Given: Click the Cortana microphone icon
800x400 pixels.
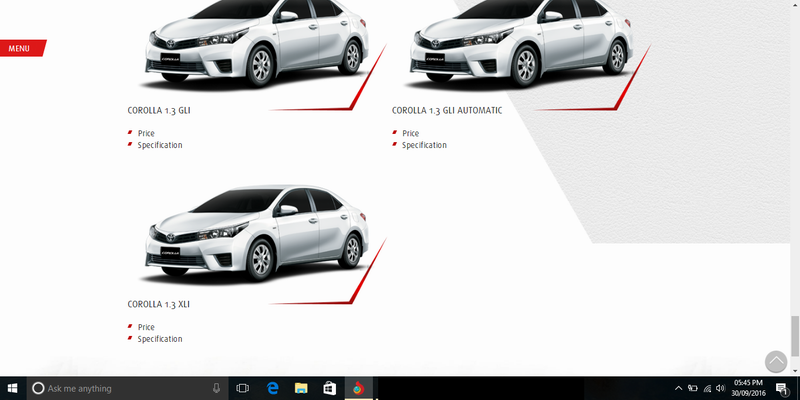Looking at the screenshot, I should (x=216, y=388).
